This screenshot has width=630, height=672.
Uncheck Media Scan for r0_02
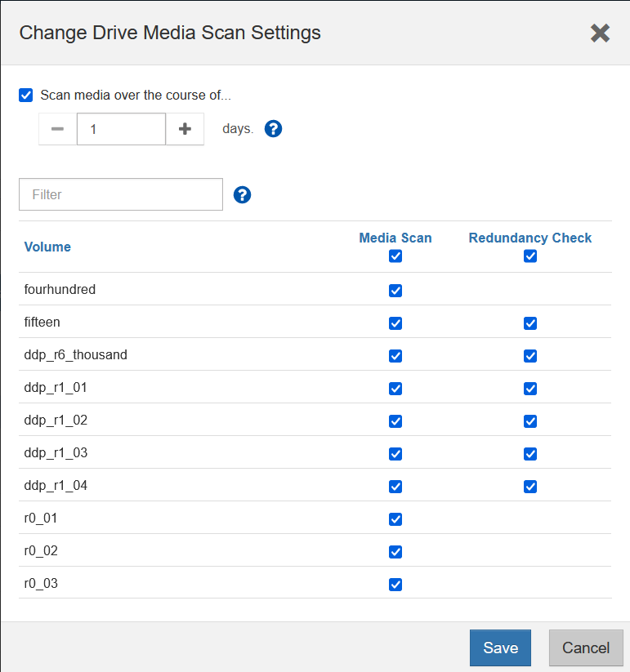coord(395,552)
